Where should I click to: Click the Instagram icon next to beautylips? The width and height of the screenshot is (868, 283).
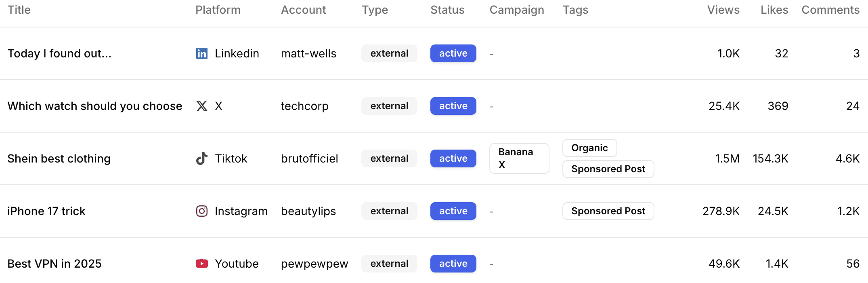click(201, 211)
